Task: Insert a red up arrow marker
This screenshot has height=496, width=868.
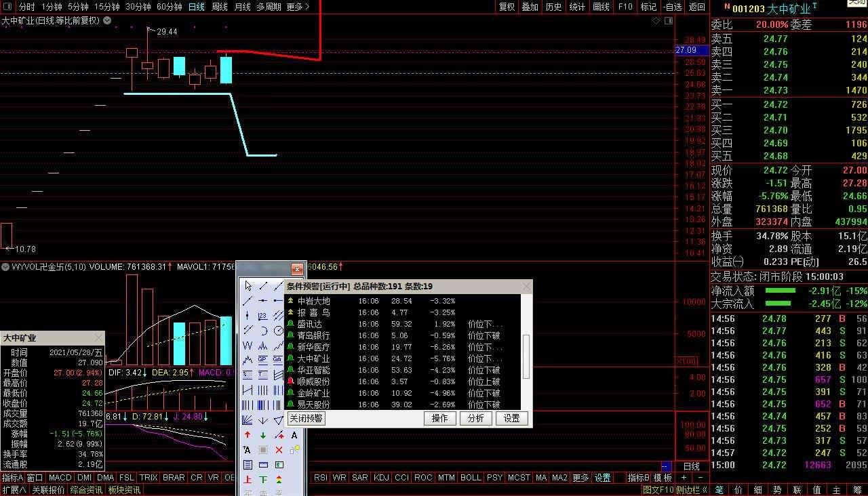Action: pos(248,435)
